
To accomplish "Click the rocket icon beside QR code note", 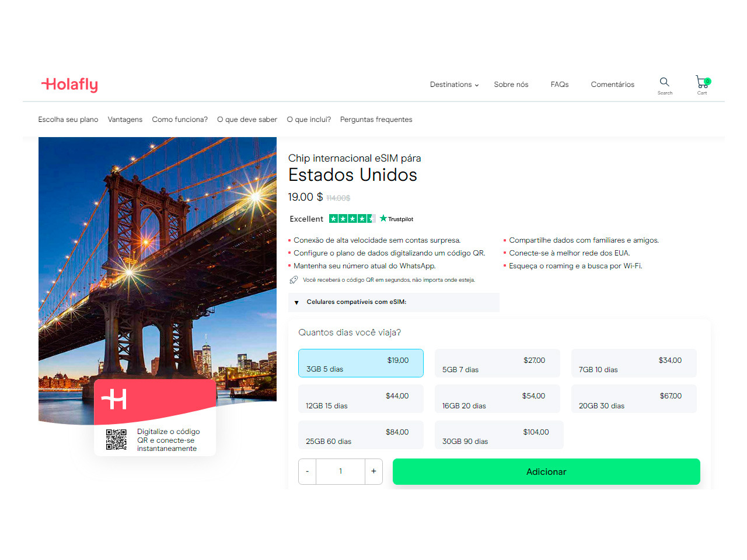I will pyautogui.click(x=294, y=280).
